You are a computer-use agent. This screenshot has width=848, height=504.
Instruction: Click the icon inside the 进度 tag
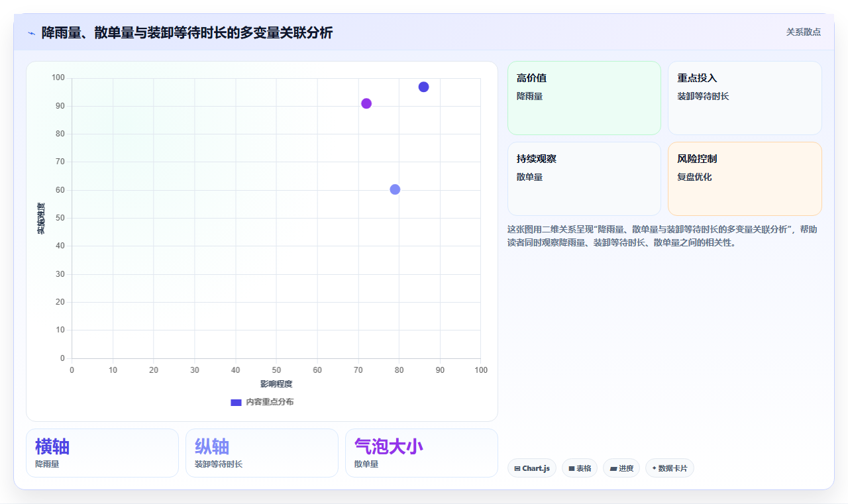pos(613,469)
